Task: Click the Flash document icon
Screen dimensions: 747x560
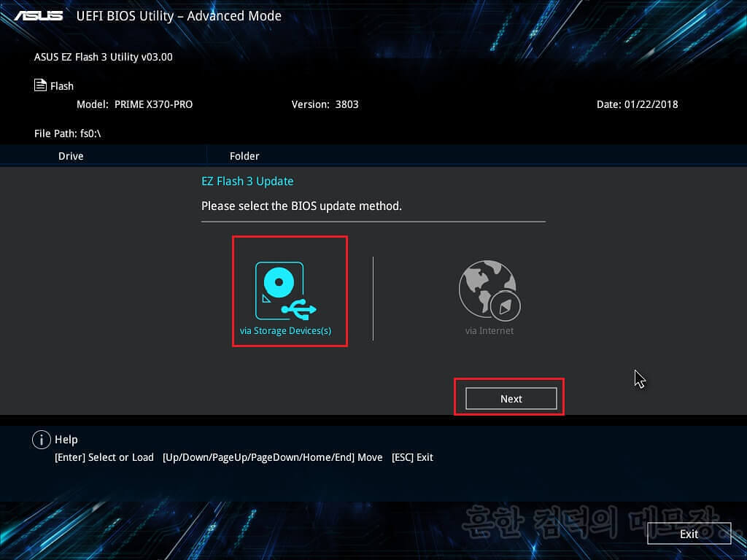Action: (x=41, y=85)
